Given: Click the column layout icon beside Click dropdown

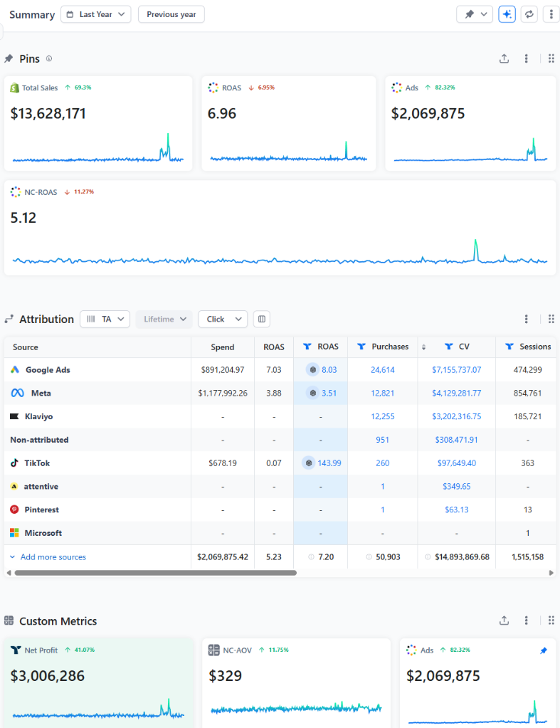Looking at the screenshot, I should [262, 319].
